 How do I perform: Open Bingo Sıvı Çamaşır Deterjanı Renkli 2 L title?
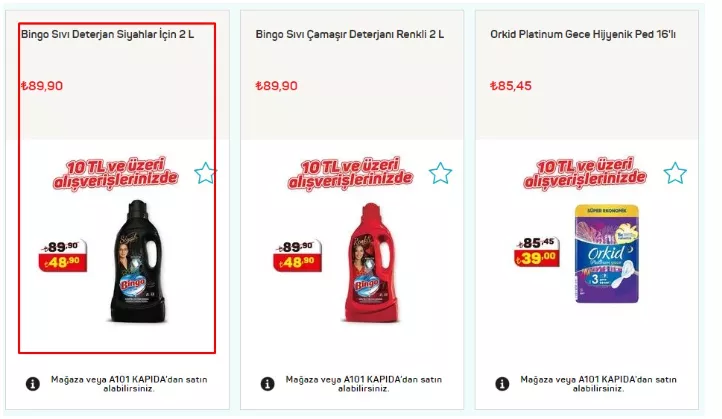[350, 35]
